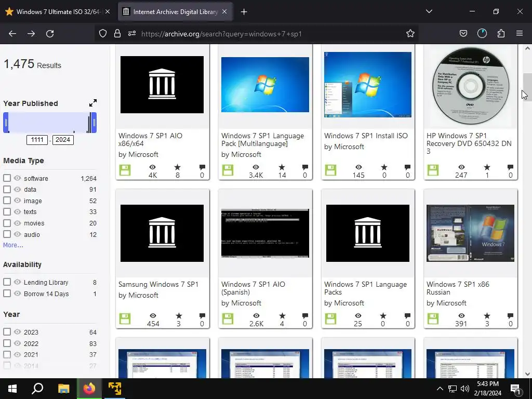532x399 pixels.
Task: Click the address bar URL
Action: [221, 34]
